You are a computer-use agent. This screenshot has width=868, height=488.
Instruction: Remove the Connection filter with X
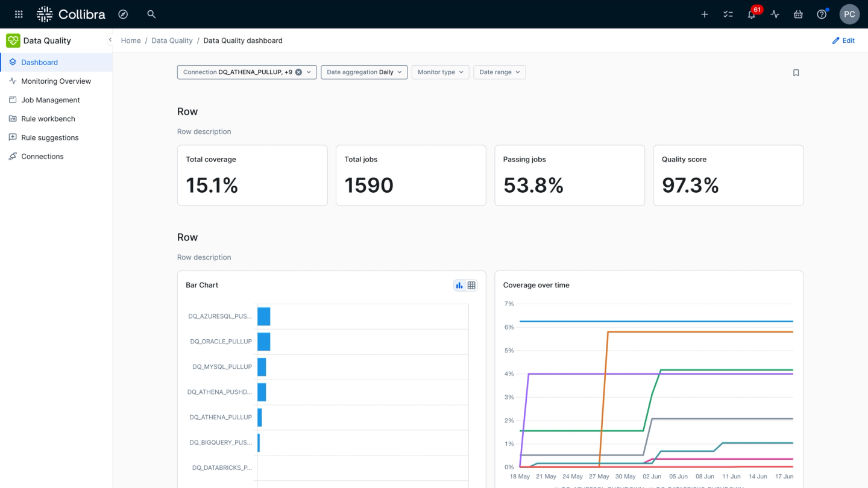click(x=298, y=72)
